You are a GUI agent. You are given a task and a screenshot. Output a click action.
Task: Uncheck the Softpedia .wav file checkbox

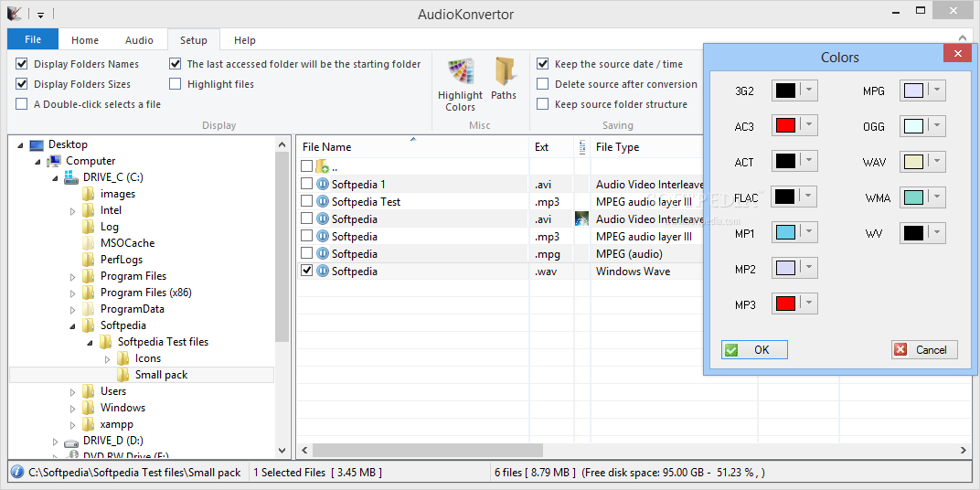click(x=307, y=271)
